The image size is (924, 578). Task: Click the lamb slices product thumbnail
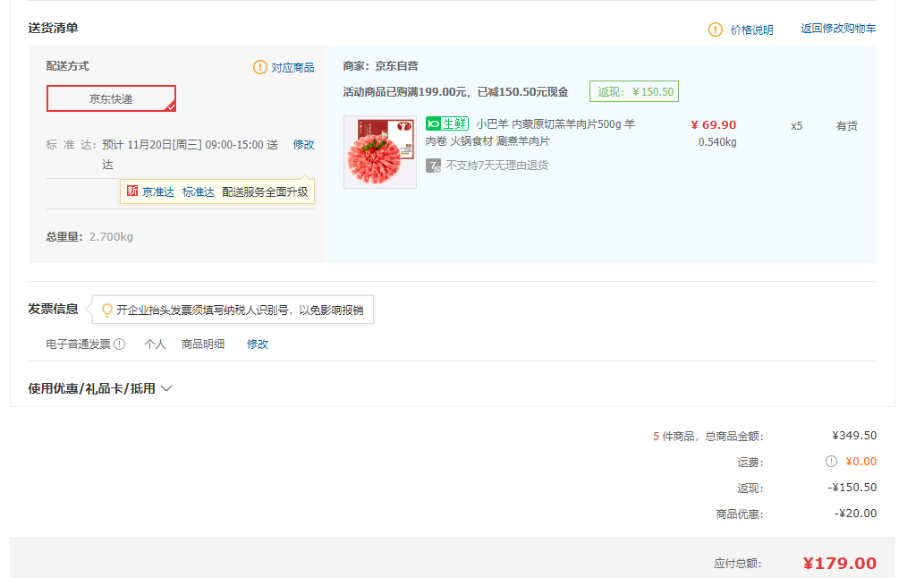(x=380, y=152)
